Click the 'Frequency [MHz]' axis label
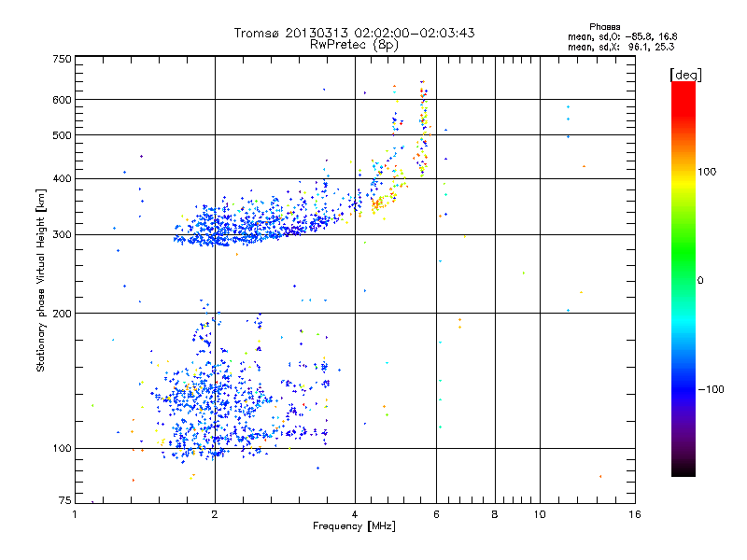 (x=354, y=526)
